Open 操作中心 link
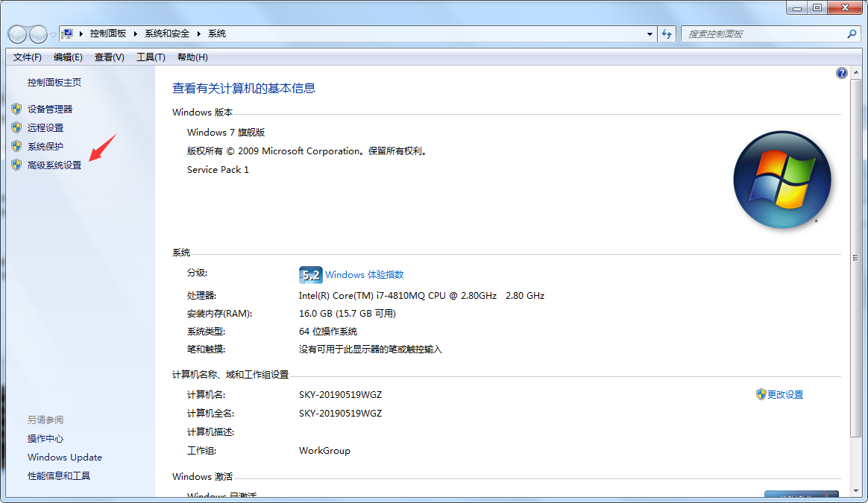The image size is (868, 503). coord(45,439)
